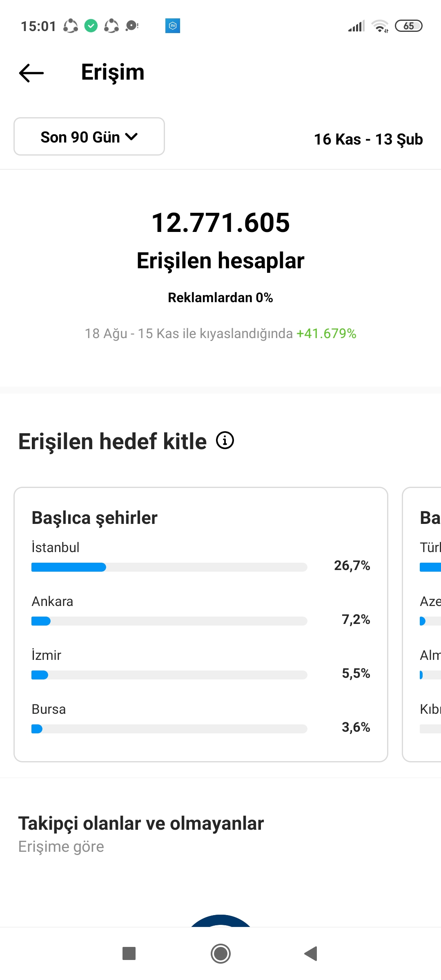Tap the blue Mi app notification icon
This screenshot has height=980, width=441.
173,26
